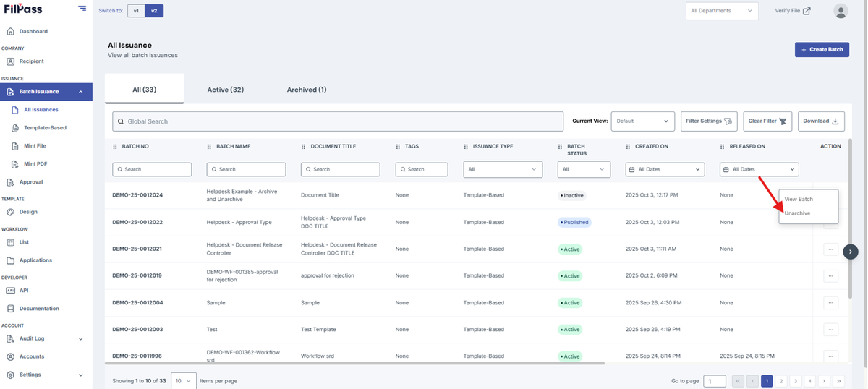Click the Clear Filter button
Screen dimensions: 868x389
click(767, 121)
